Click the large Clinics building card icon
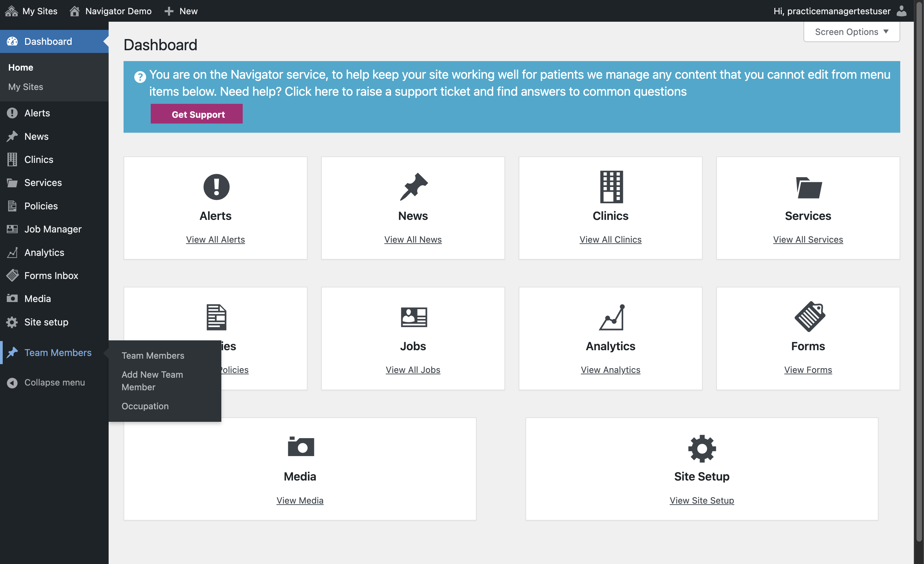Image resolution: width=924 pixels, height=564 pixels. (x=611, y=187)
